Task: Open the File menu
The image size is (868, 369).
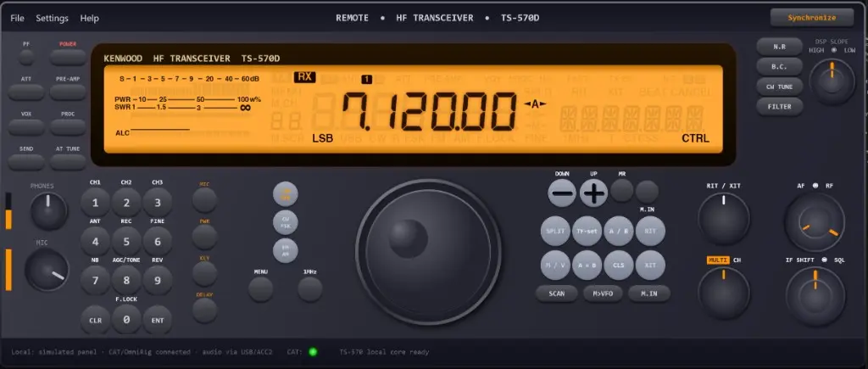Action: click(x=17, y=18)
